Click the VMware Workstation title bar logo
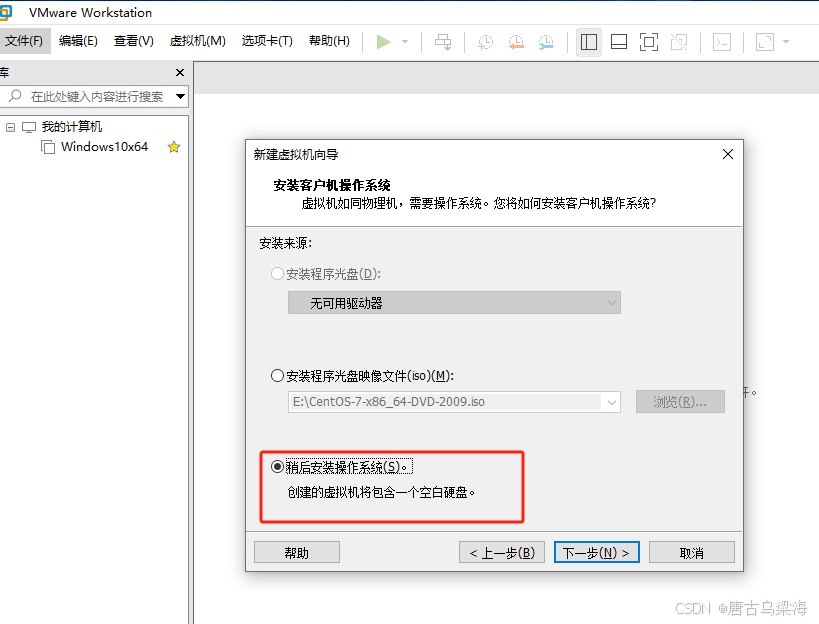819x624 pixels. (5, 13)
